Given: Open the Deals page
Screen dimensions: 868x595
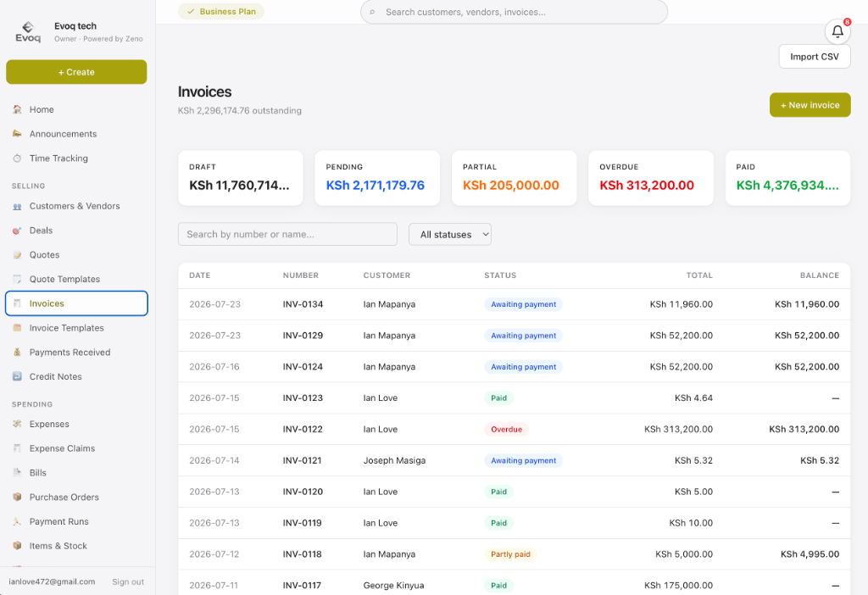Looking at the screenshot, I should tap(76, 231).
